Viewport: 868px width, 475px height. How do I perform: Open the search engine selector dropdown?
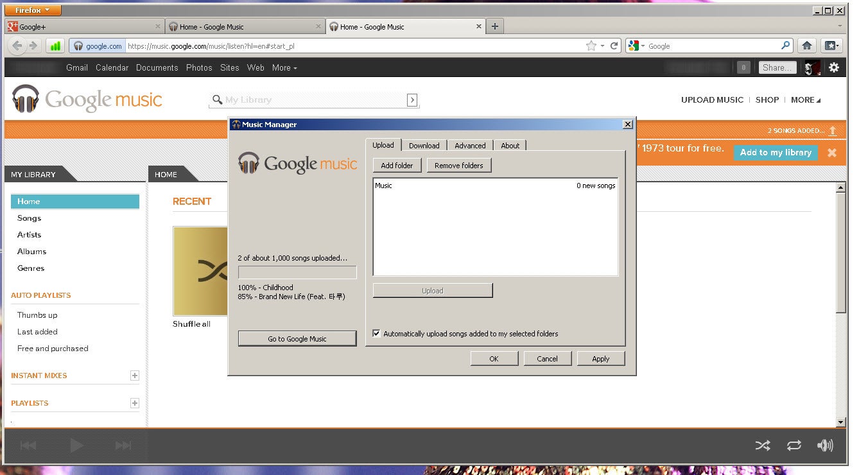point(636,46)
